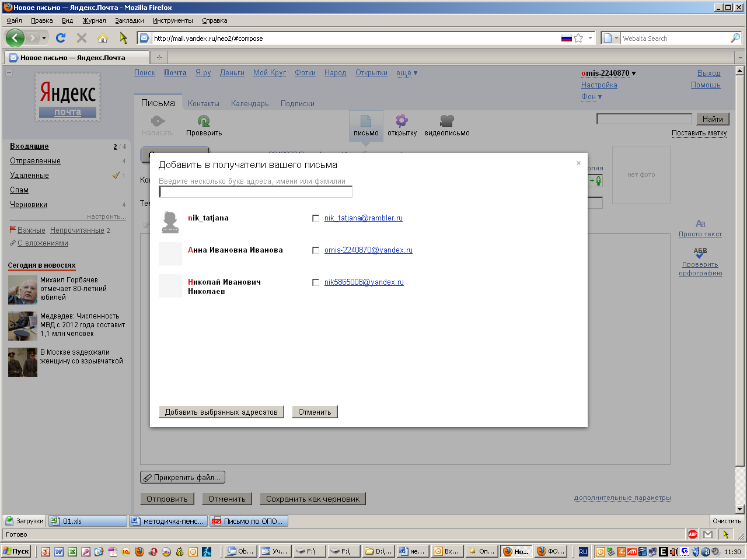Viewport: 747px width, 560px height.
Task: Open the Инструменты menu
Action: tap(173, 20)
